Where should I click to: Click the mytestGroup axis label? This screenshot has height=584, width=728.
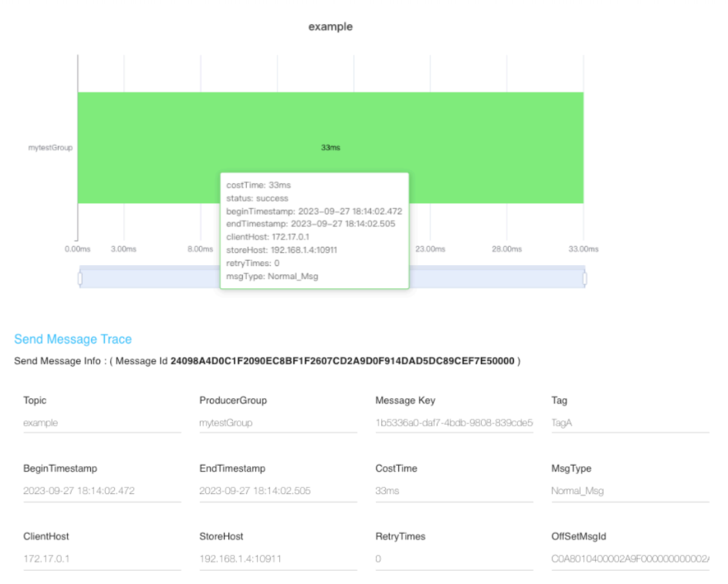point(50,148)
